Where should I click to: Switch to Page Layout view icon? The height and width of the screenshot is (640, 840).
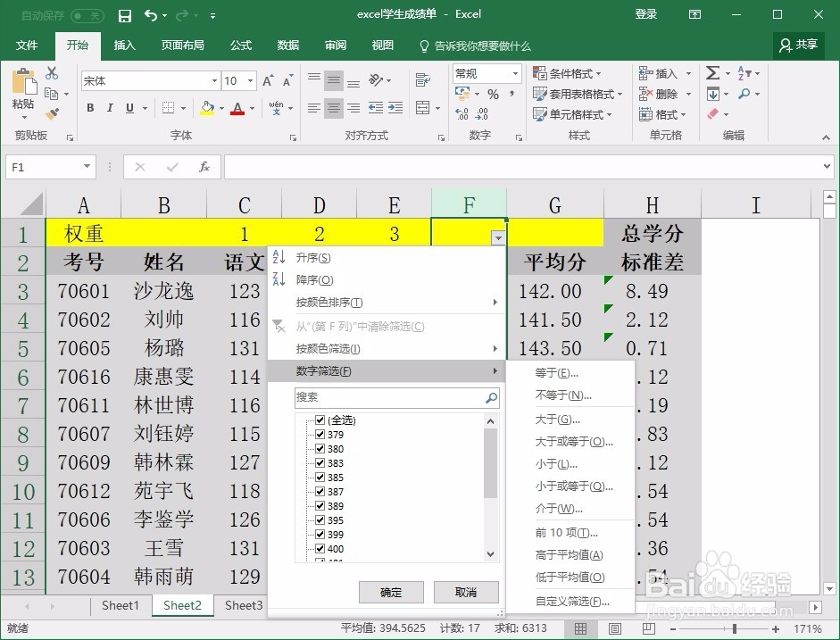[x=615, y=628]
